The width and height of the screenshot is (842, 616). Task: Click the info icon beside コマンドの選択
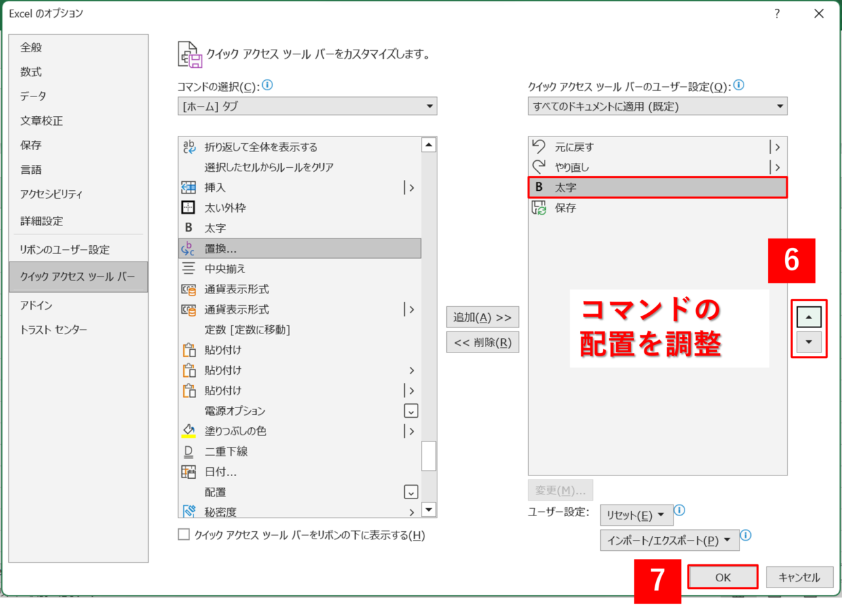(x=268, y=86)
